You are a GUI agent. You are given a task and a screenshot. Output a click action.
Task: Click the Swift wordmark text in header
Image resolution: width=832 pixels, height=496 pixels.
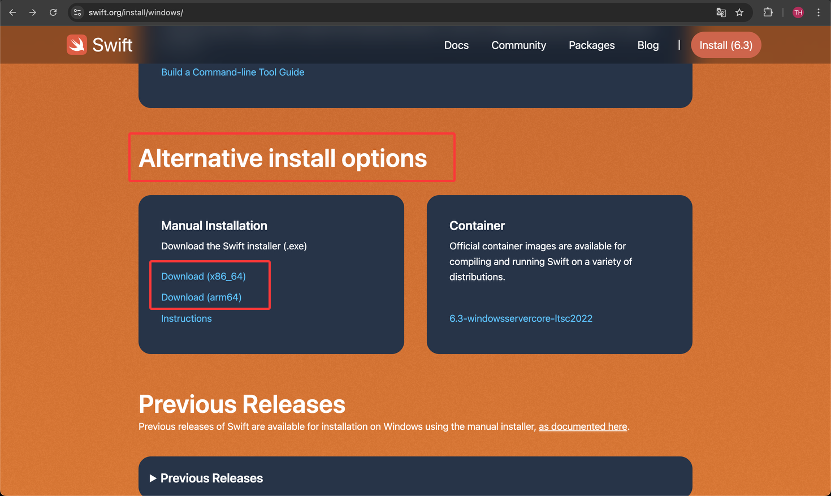[112, 45]
